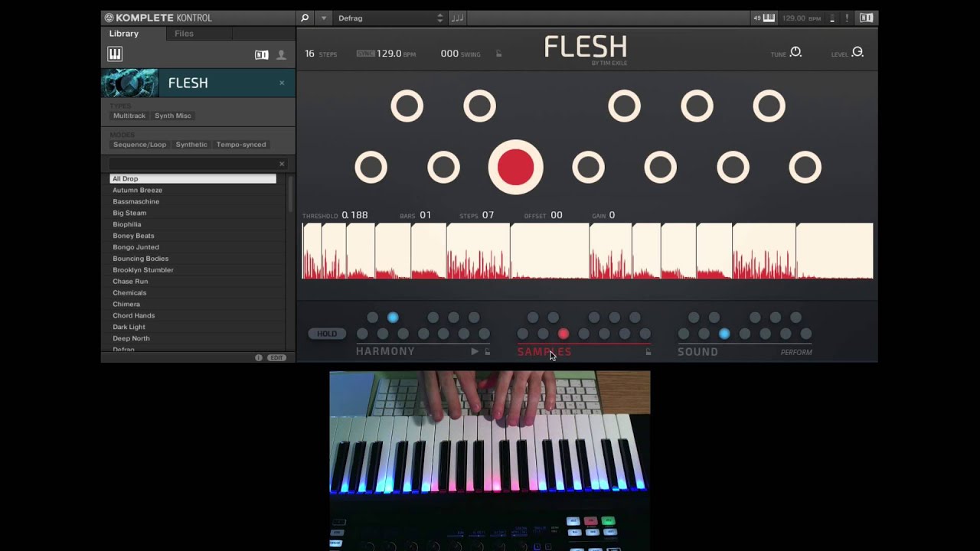Open the HARMONY section
Viewport: 980px width, 551px height.
tap(385, 351)
